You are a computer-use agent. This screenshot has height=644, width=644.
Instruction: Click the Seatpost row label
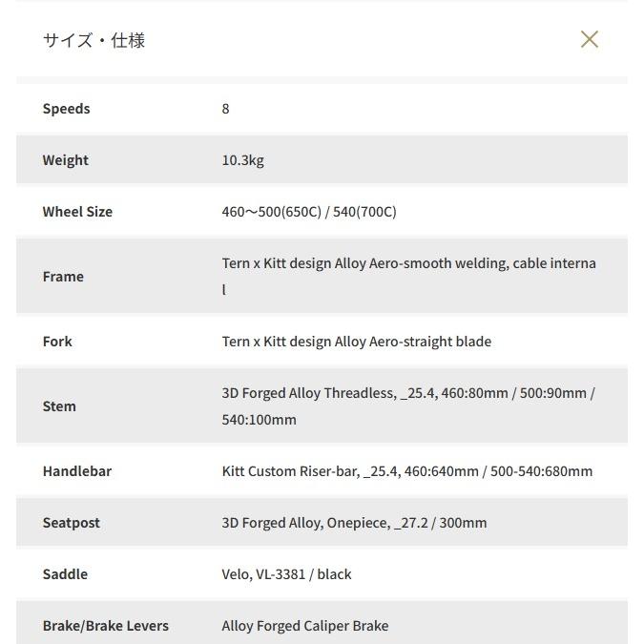[71, 523]
